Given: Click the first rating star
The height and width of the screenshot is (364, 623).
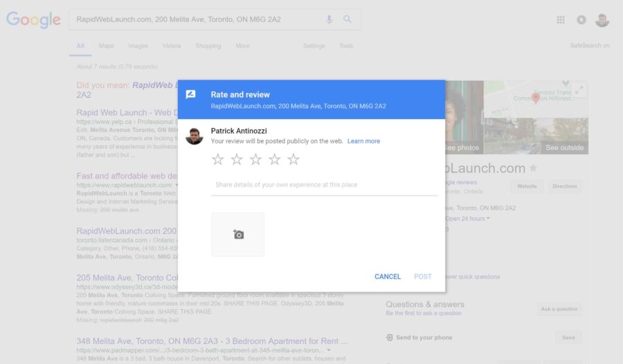Looking at the screenshot, I should [x=217, y=160].
